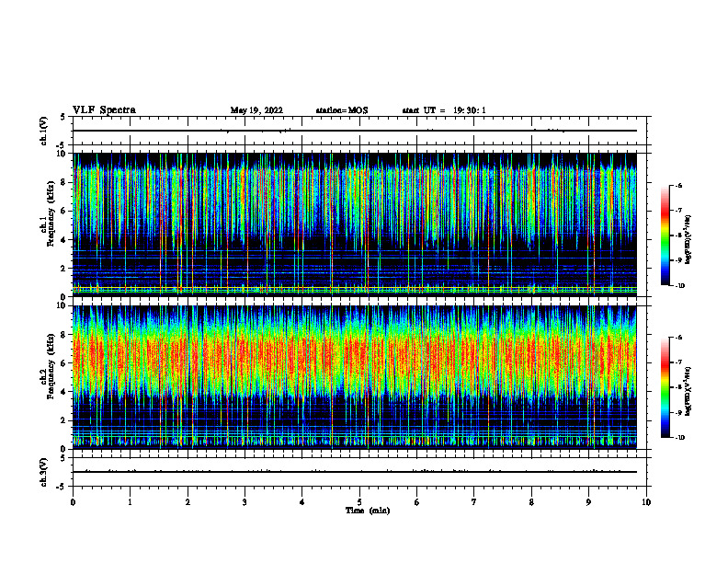Click the time axis tick label '8'
Image resolution: width=728 pixels, height=563 pixels.
click(x=531, y=502)
